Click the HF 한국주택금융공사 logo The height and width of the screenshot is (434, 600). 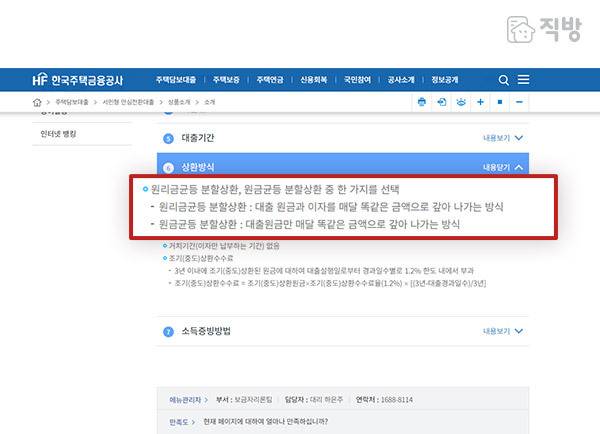78,80
